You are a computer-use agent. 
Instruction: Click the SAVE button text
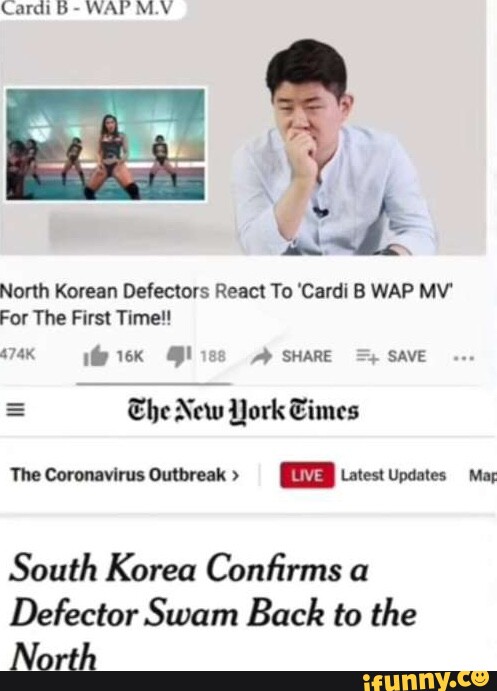407,356
